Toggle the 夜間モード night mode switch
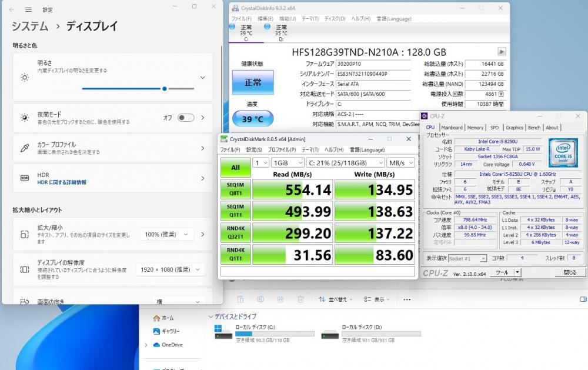This screenshot has height=370, width=588. click(186, 118)
